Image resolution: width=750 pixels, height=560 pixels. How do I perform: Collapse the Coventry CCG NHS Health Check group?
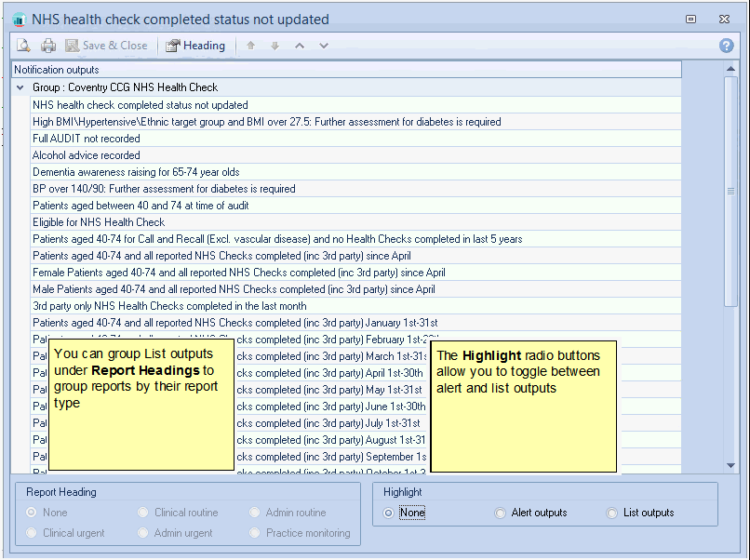coord(20,87)
